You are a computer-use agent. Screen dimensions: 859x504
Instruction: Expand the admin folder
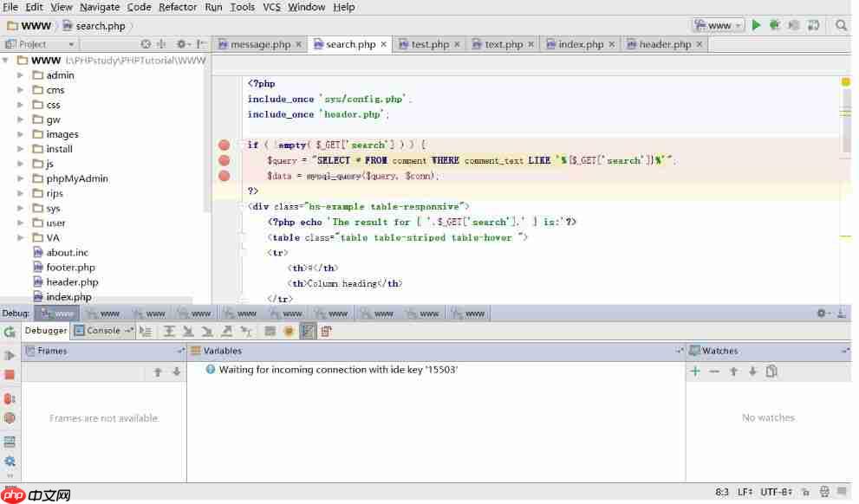pyautogui.click(x=20, y=75)
